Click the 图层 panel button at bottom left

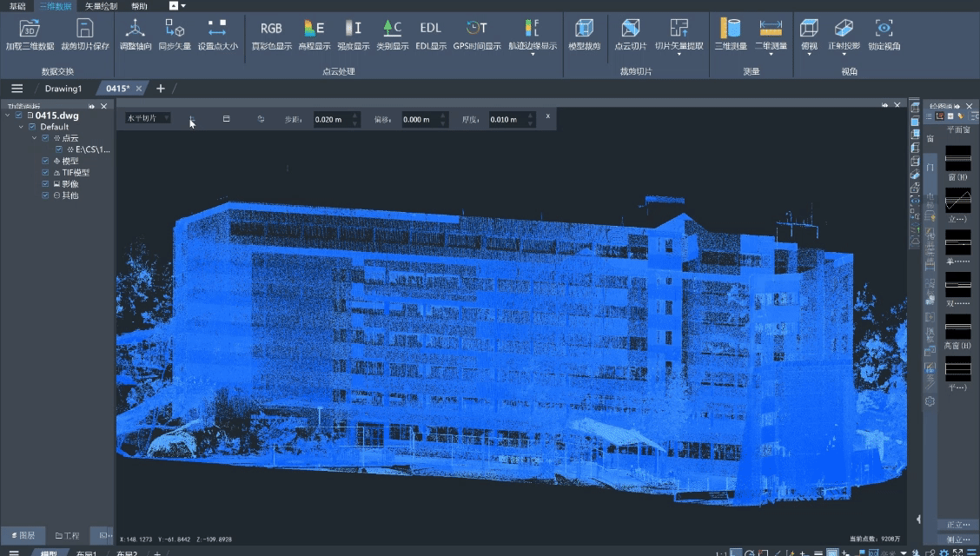(23, 536)
